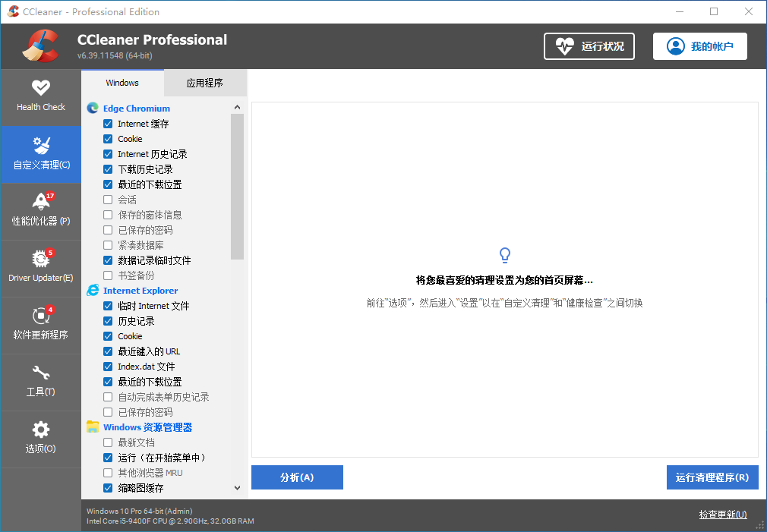Toggle Internet Explorer Index.dat 文件 checkbox
The height and width of the screenshot is (532, 767).
point(108,367)
